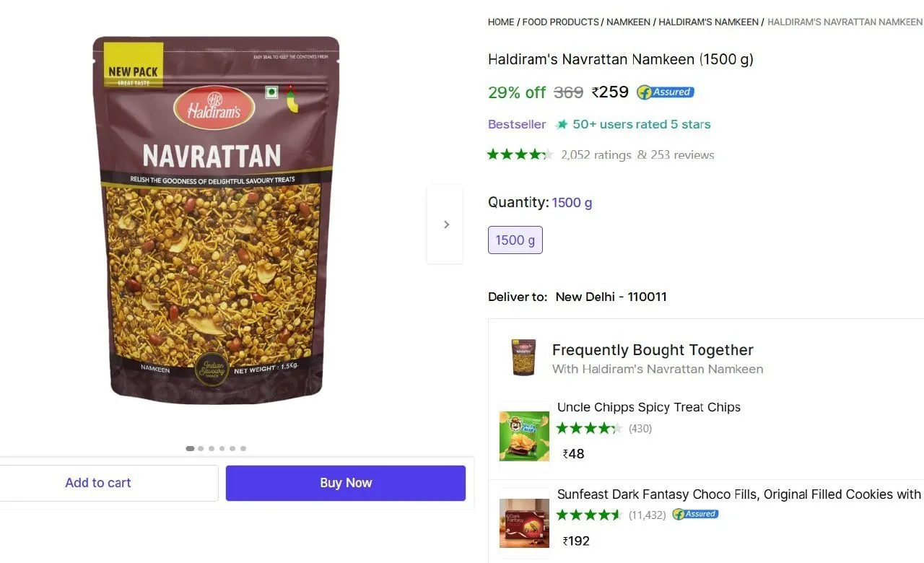Image resolution: width=924 pixels, height=563 pixels.
Task: Open HALDIRAM'S NAMKEEN breadcrumb link
Action: 708,22
